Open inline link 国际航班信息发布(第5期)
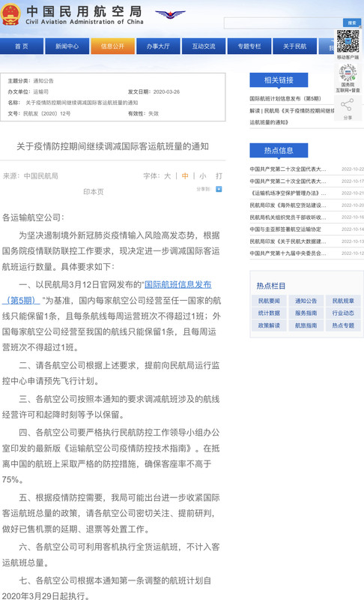364x600 pixels. pos(178,285)
